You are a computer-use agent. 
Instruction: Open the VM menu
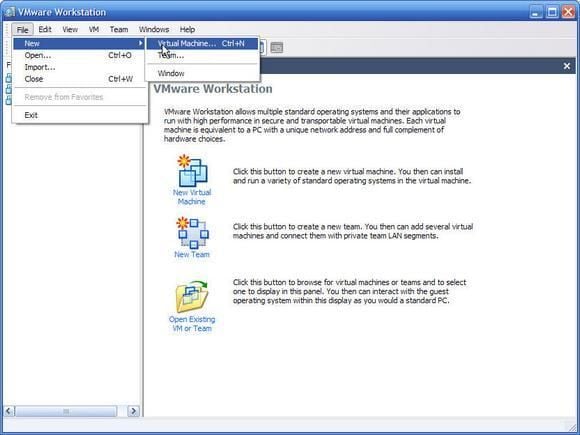(94, 30)
